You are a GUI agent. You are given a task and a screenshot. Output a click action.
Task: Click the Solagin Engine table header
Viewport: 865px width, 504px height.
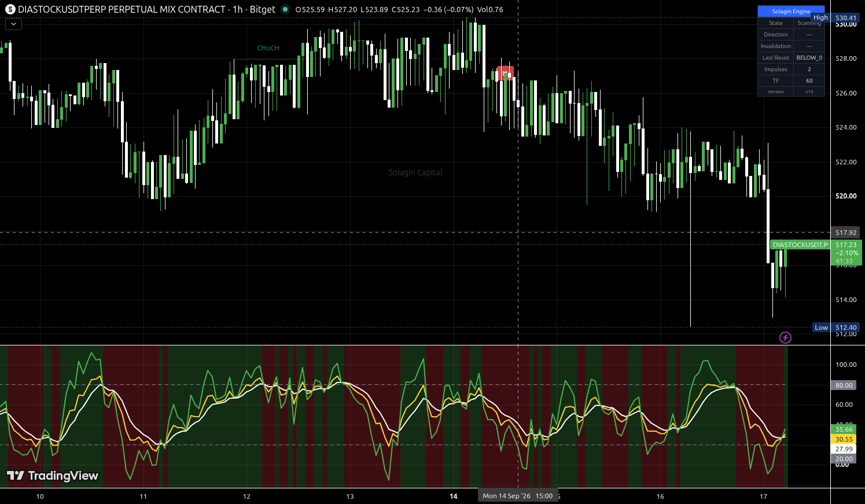(791, 11)
